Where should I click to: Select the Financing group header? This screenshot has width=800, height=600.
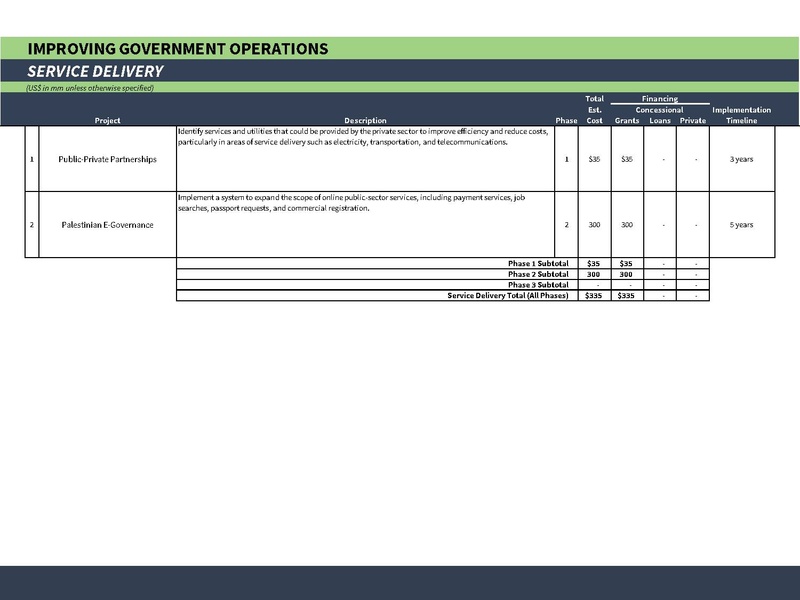point(660,99)
